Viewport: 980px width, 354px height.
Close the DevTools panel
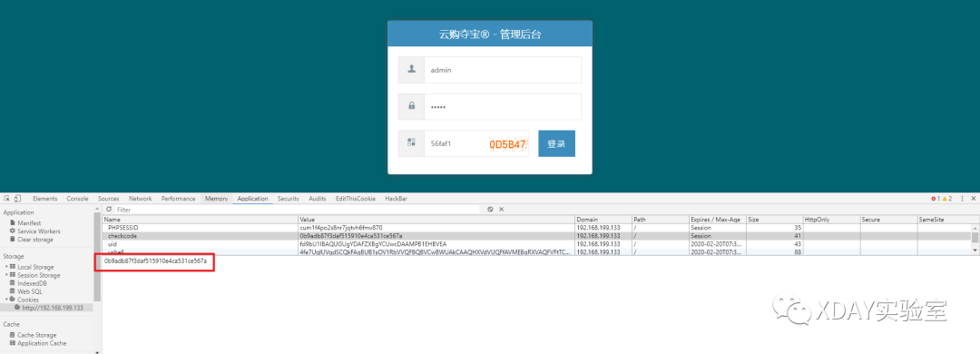tap(974, 198)
